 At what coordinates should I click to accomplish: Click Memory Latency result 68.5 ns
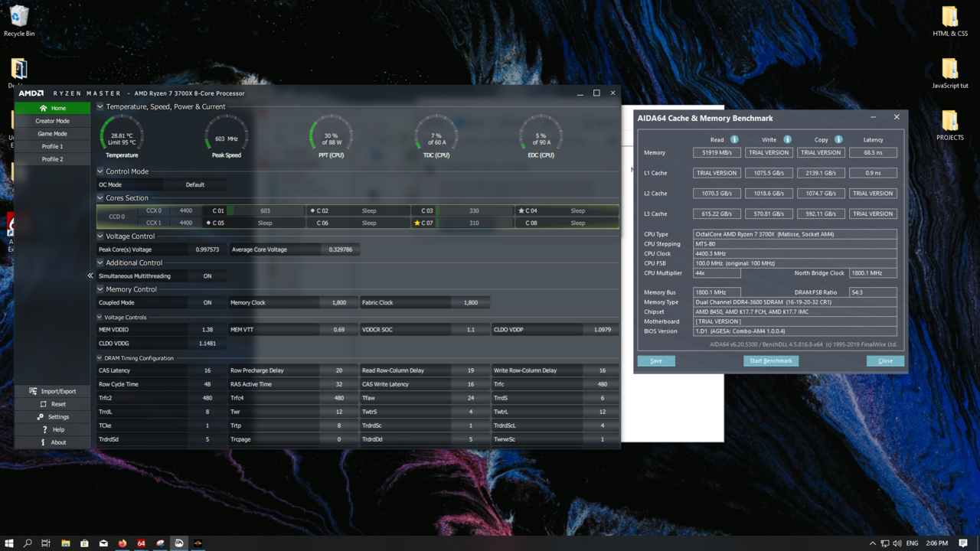(x=873, y=152)
